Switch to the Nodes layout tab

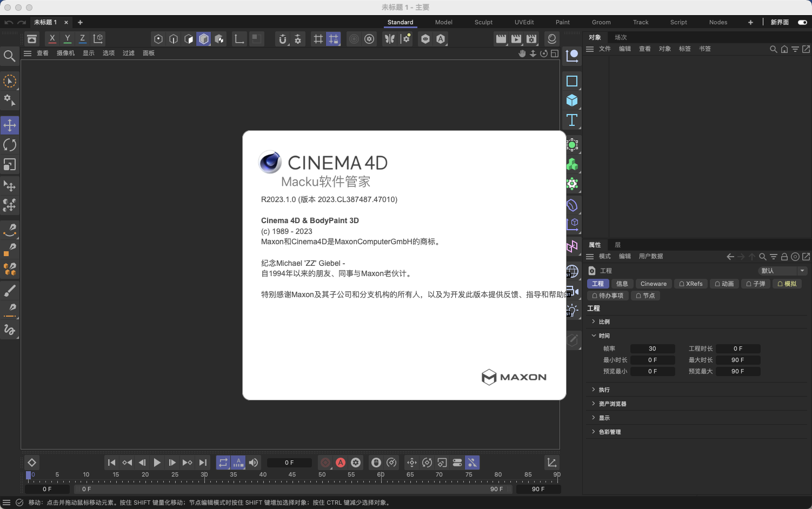click(718, 22)
